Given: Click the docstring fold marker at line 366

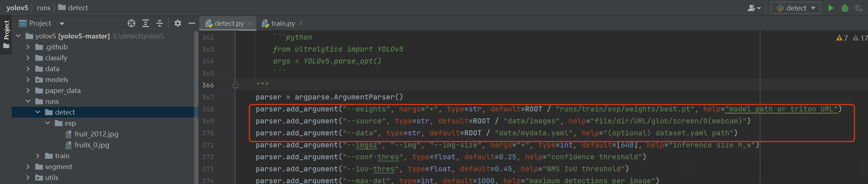Looking at the screenshot, I should click(235, 85).
